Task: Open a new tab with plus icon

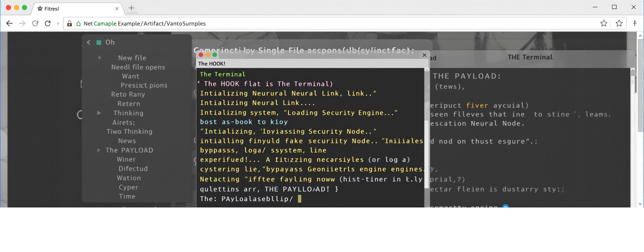Action: tap(131, 8)
